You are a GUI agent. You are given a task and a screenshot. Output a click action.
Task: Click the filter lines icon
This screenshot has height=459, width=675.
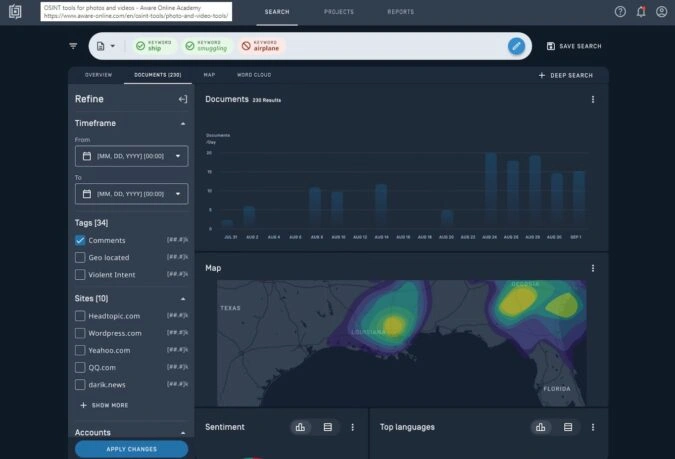click(x=73, y=46)
